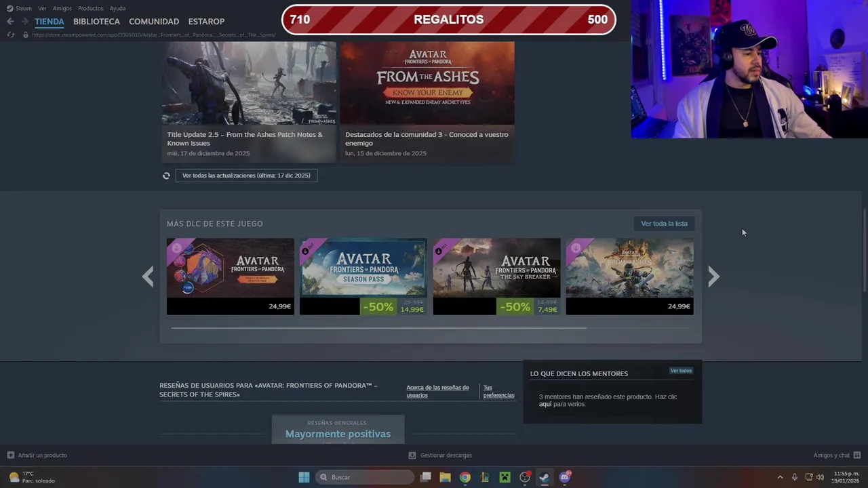
Task: Open File Explorer from the taskbar
Action: 445,477
